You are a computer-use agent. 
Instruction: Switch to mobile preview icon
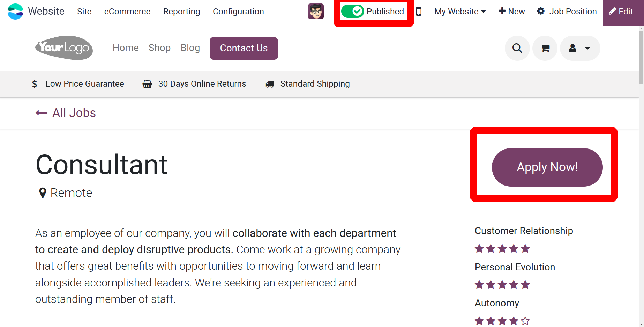pyautogui.click(x=419, y=12)
